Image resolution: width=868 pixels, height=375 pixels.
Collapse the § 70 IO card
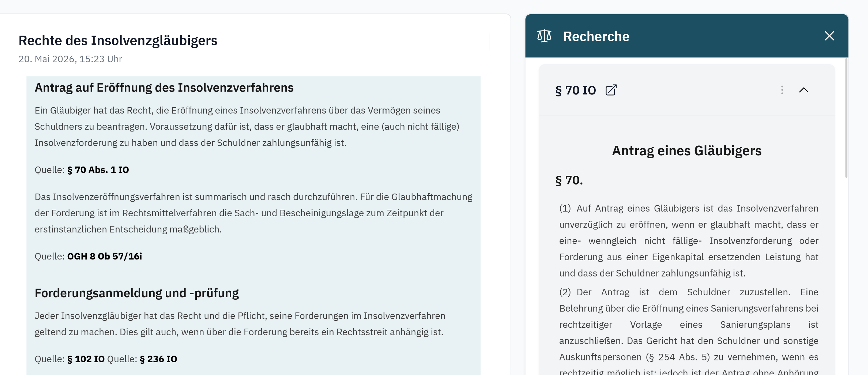(x=803, y=90)
